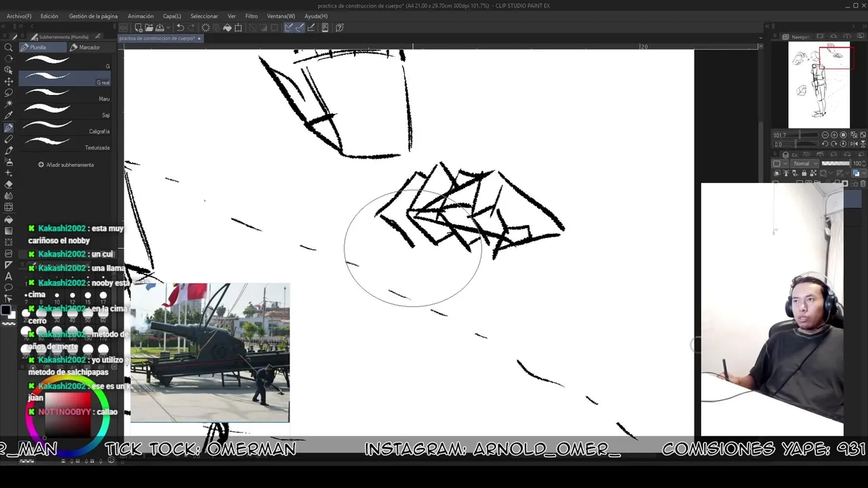Select the Balloon tool

[9, 288]
